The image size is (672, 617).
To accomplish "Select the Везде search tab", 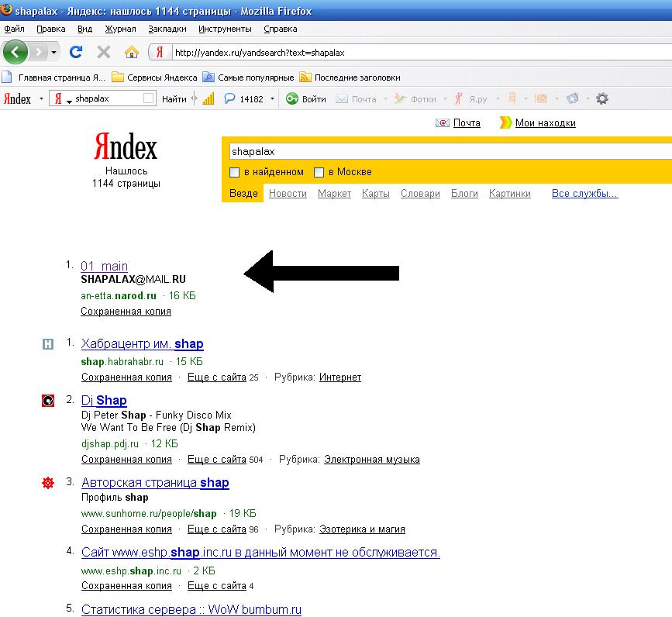I will tap(243, 193).
